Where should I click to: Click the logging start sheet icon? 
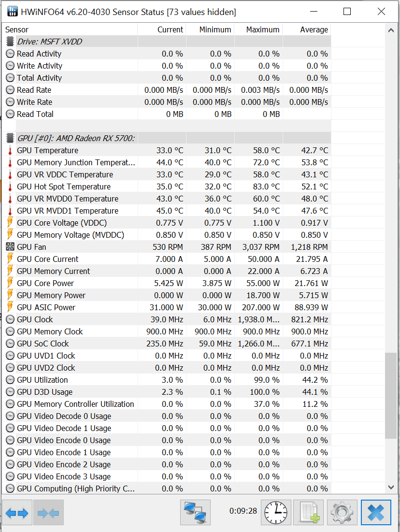(308, 512)
